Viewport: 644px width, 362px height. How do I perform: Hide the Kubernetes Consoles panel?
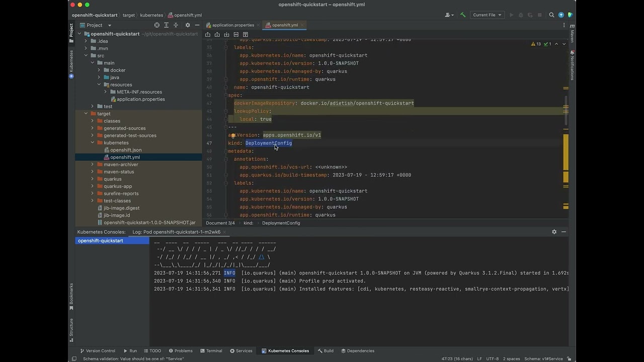563,232
